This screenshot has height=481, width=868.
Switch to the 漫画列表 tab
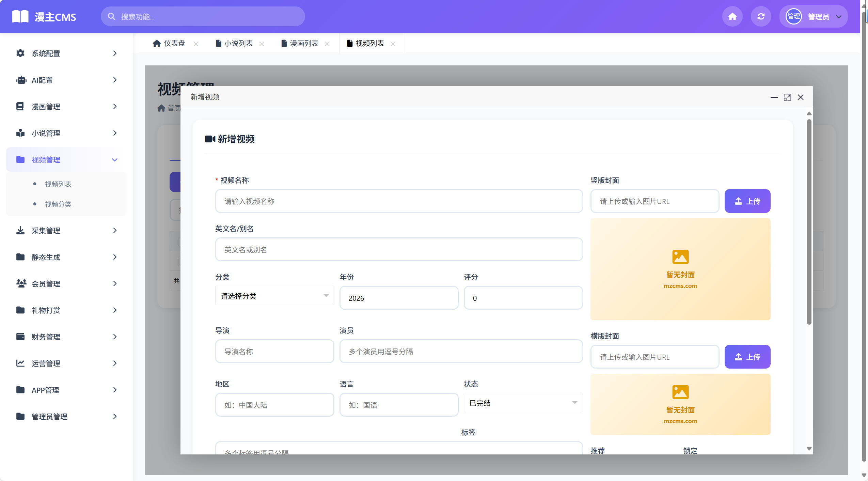tap(304, 43)
